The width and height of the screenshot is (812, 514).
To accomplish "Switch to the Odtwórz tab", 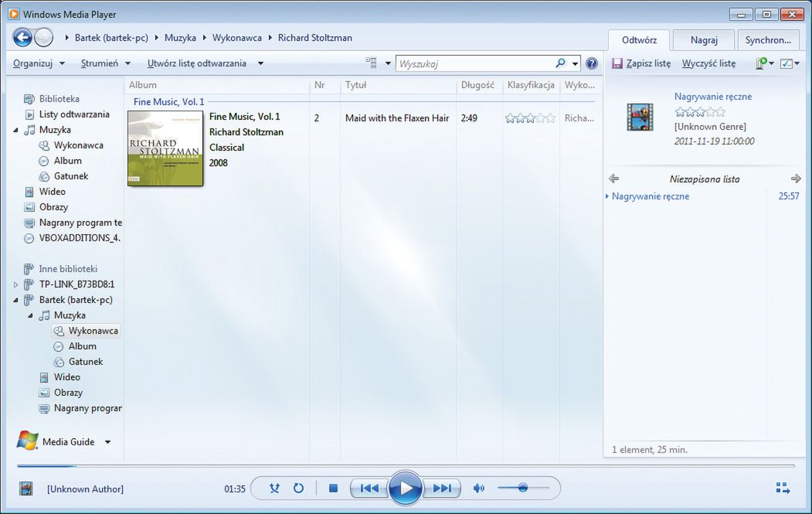I will click(639, 40).
